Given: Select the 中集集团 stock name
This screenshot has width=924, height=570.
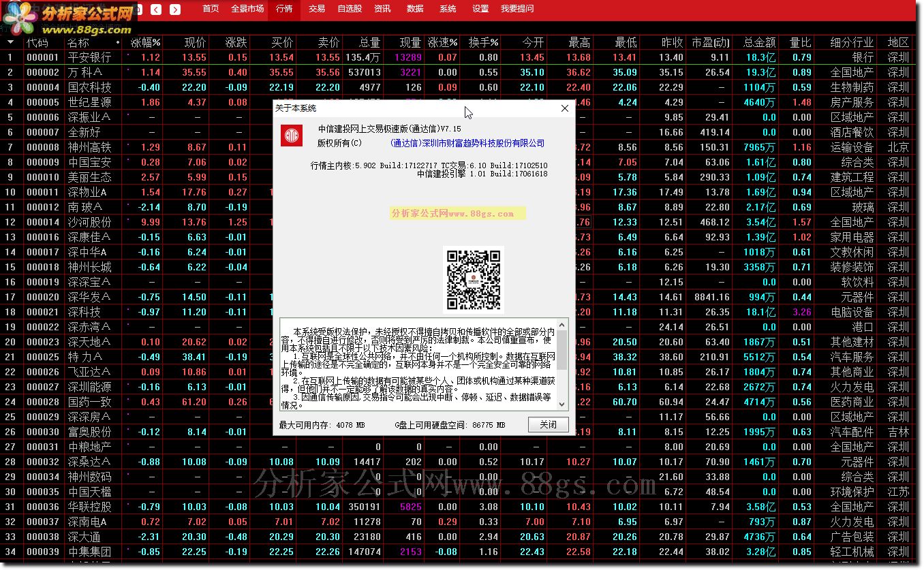Looking at the screenshot, I should (89, 552).
